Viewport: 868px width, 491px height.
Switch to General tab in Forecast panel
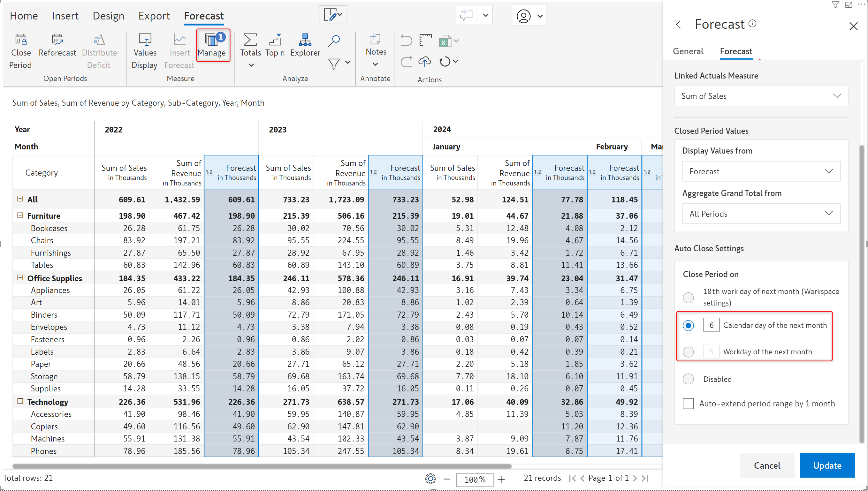tap(688, 51)
